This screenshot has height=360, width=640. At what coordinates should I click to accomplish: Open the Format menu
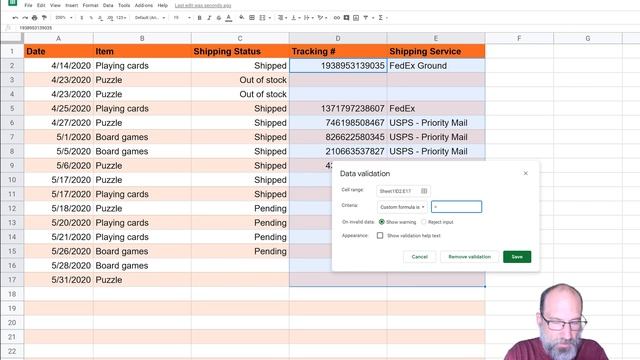tap(90, 5)
